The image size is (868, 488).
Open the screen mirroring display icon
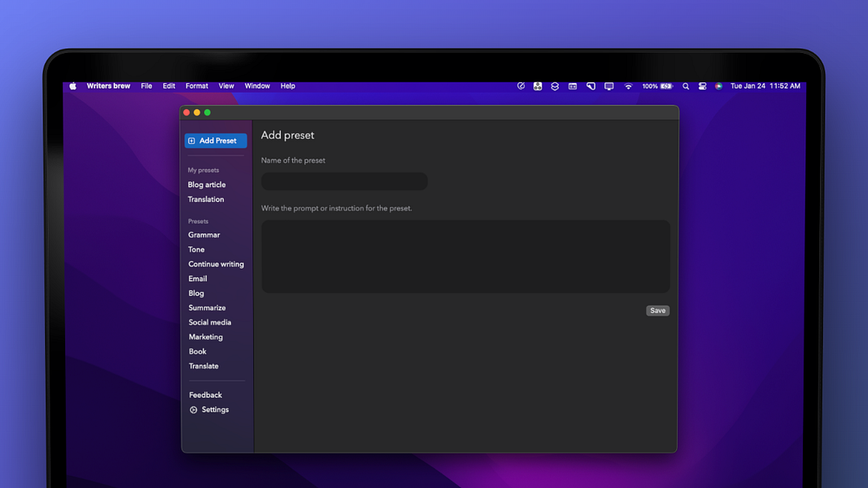[609, 85]
